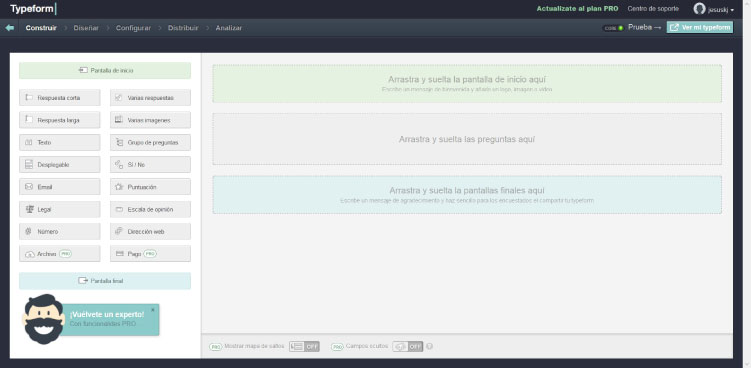Click the ¡Vuélvete un experto! banner
Viewport: 751px width, 368px height.
tap(111, 319)
